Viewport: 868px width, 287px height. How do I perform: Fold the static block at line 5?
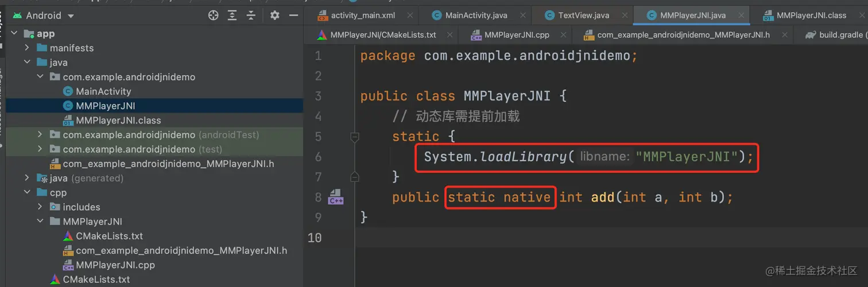(x=354, y=137)
